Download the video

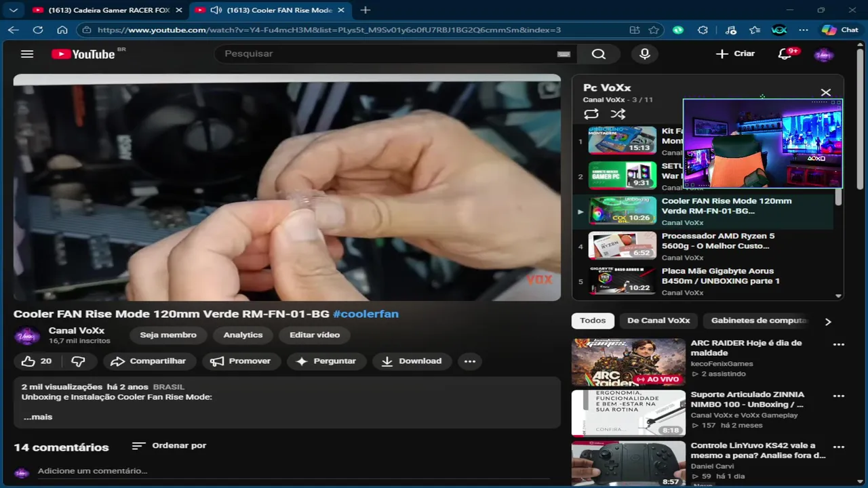[412, 361]
